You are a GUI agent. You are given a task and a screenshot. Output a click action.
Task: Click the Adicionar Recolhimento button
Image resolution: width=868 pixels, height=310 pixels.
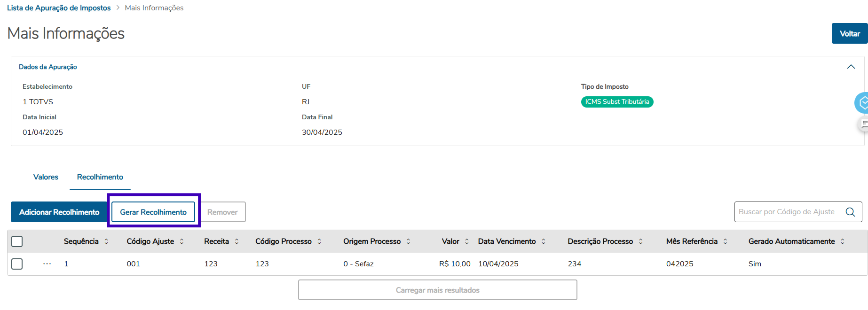(x=59, y=212)
